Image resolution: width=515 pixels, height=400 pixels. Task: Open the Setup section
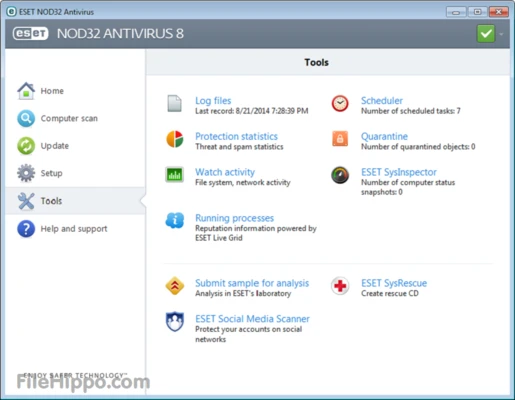click(x=51, y=173)
